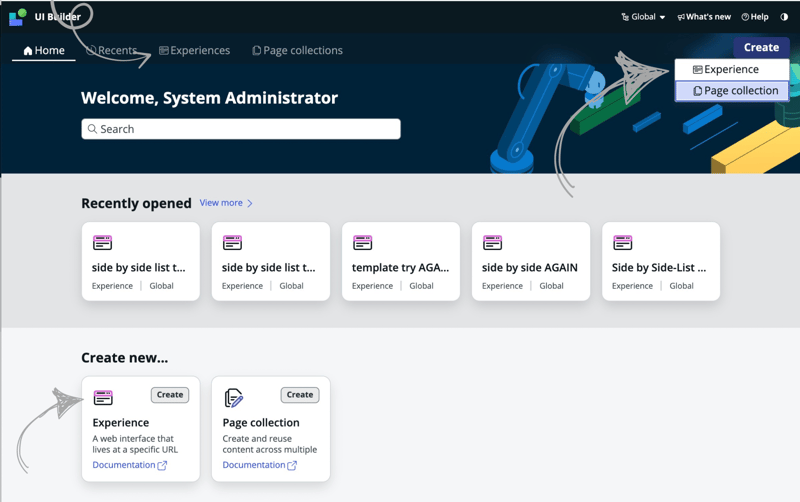
Task: Click the 'Recently opened' heading
Action: tap(136, 203)
